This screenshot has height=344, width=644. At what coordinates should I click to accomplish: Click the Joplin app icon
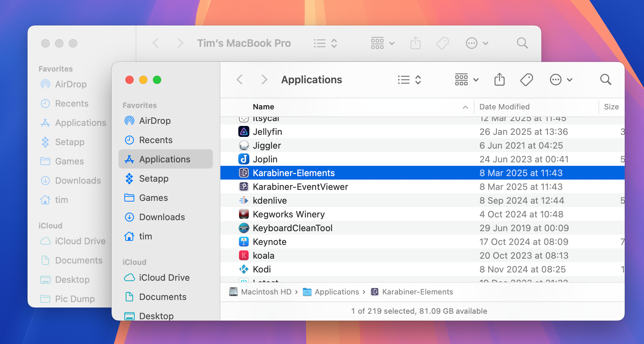tap(244, 159)
